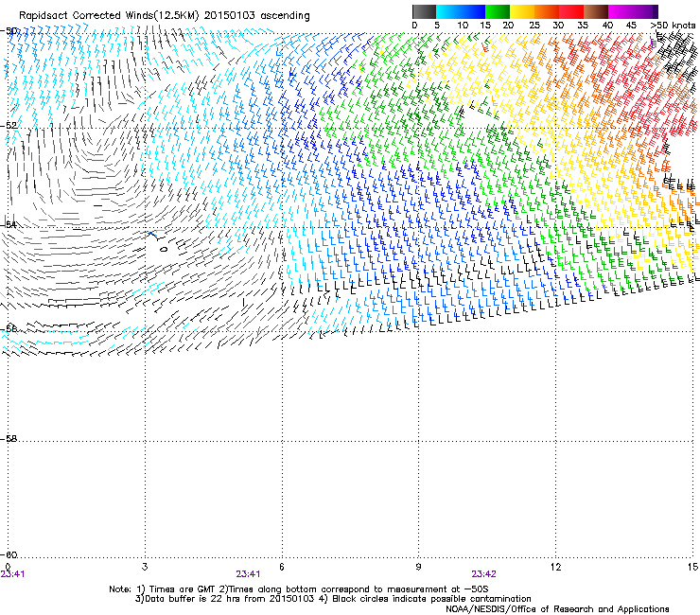
Task: Click the "35" label under the color legend
Action: tap(583, 26)
